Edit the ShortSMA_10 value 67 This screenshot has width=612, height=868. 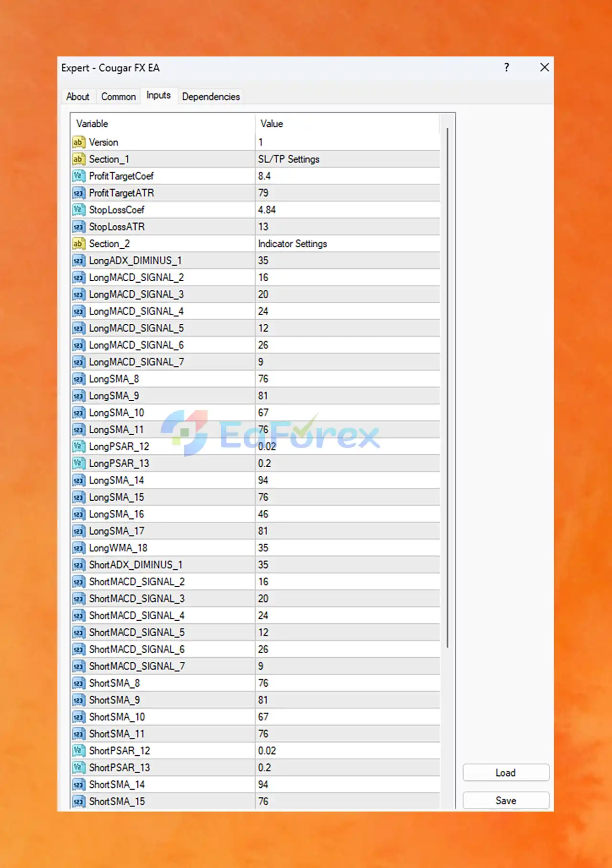click(x=348, y=717)
